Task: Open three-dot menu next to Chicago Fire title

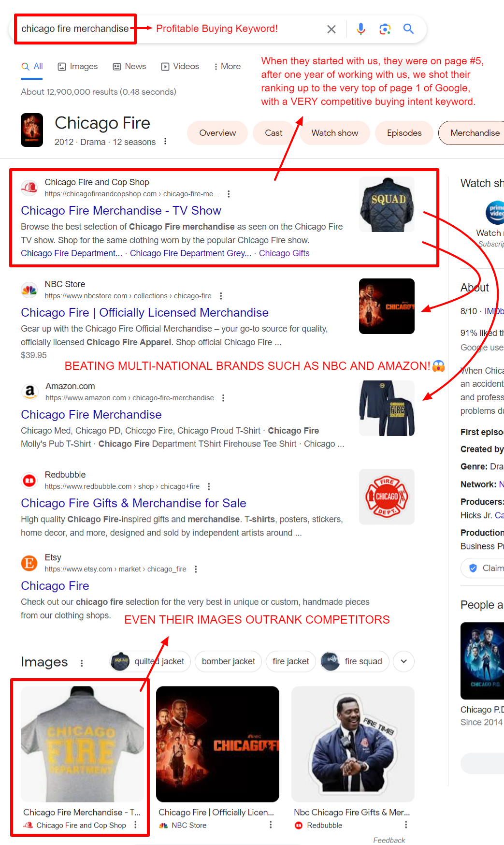Action: (x=165, y=141)
